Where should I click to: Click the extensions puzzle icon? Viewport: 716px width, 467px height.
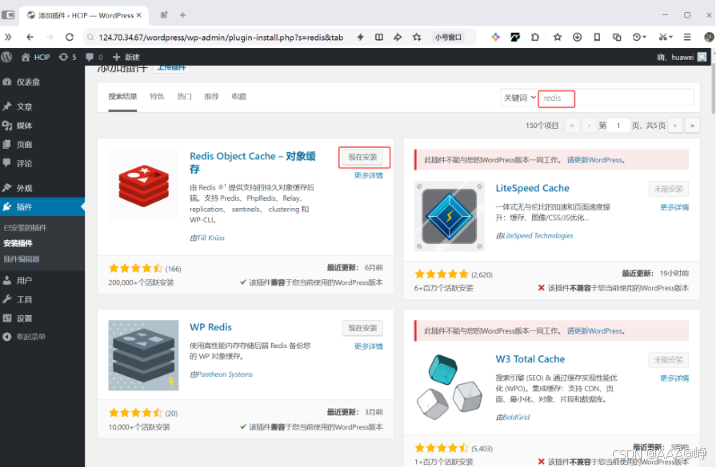click(x=535, y=37)
